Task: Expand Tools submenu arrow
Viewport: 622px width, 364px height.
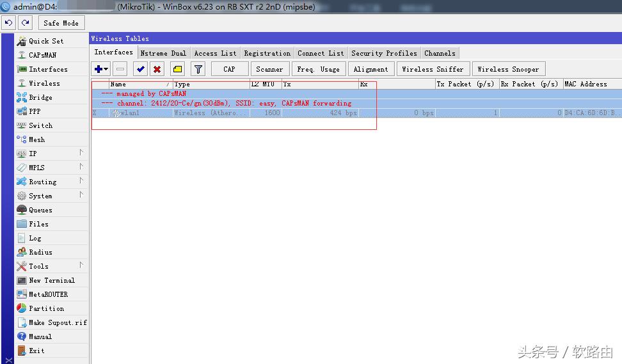Action: (81, 265)
